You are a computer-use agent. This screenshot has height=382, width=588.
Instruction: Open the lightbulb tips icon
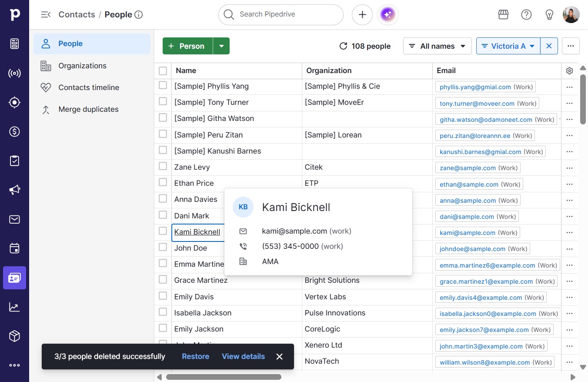[x=549, y=15]
